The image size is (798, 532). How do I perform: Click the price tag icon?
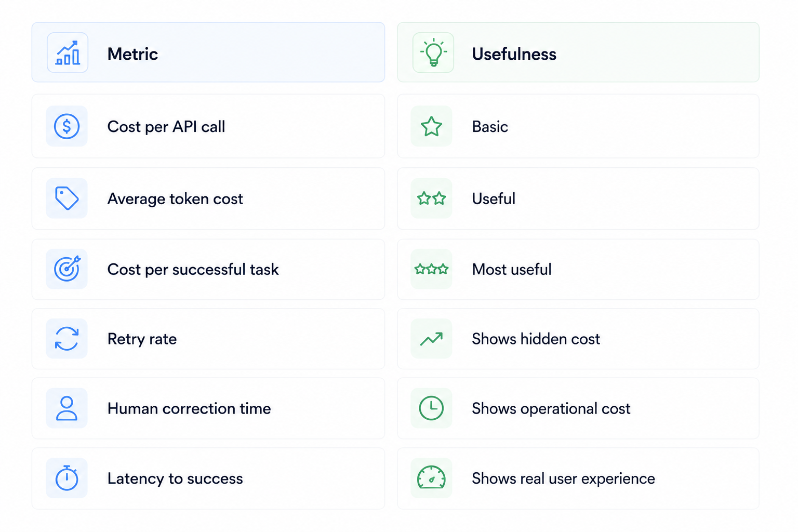tap(67, 198)
